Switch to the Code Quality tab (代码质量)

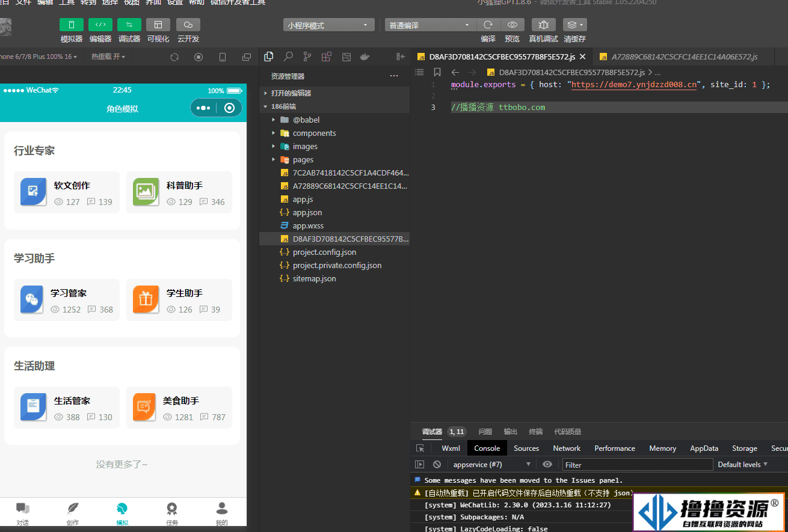(x=567, y=432)
